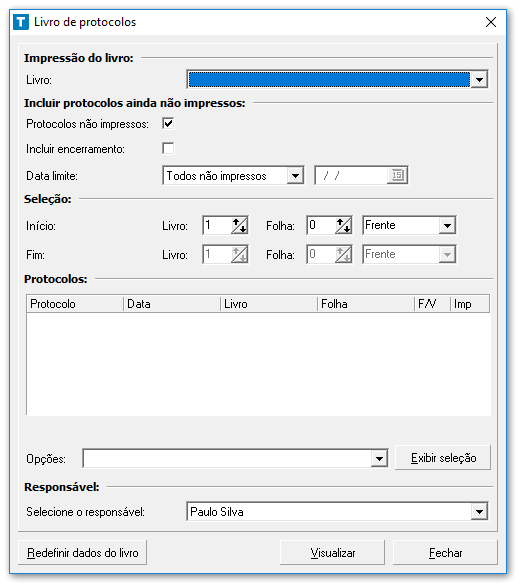This screenshot has height=587, width=520.
Task: Click the Protocolo column header
Action: (75, 304)
